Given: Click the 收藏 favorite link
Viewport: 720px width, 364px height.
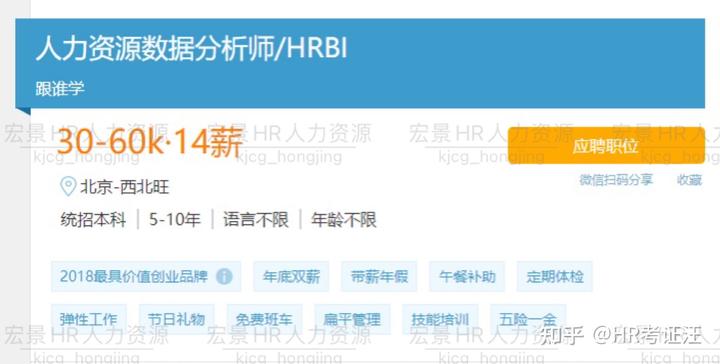Looking at the screenshot, I should coord(689,179).
